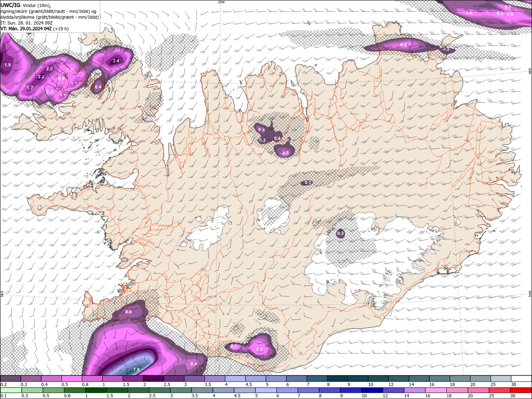Click the "20W" longitude label
The image size is (532, 399).
pyautogui.click(x=221, y=2)
